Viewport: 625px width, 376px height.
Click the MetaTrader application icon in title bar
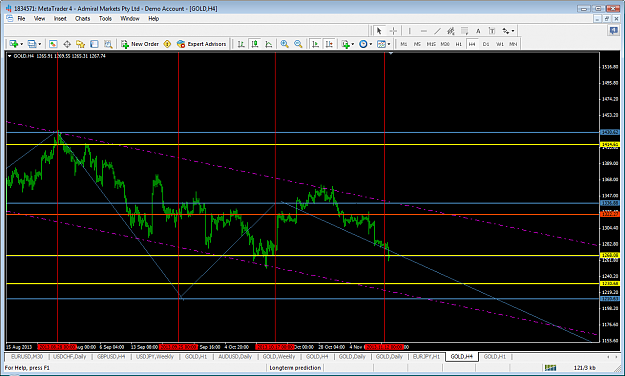click(x=9, y=8)
